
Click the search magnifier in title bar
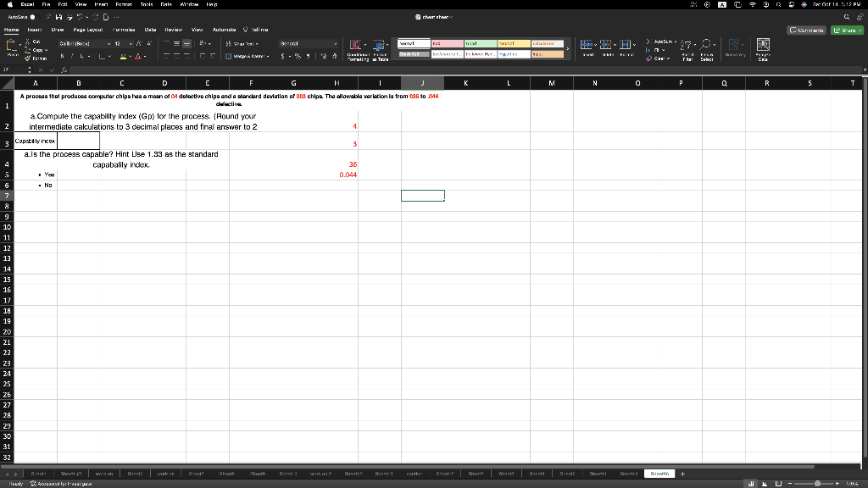[x=847, y=17]
